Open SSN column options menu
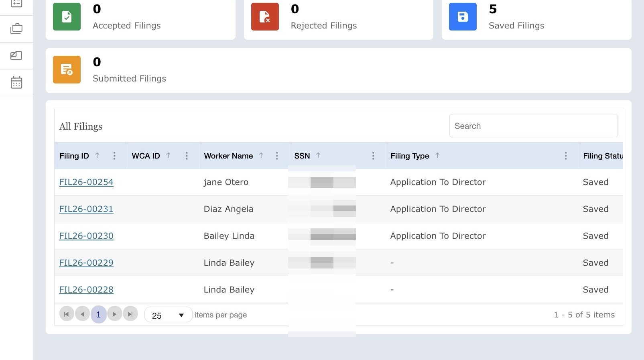The width and height of the screenshot is (644, 360). point(373,156)
